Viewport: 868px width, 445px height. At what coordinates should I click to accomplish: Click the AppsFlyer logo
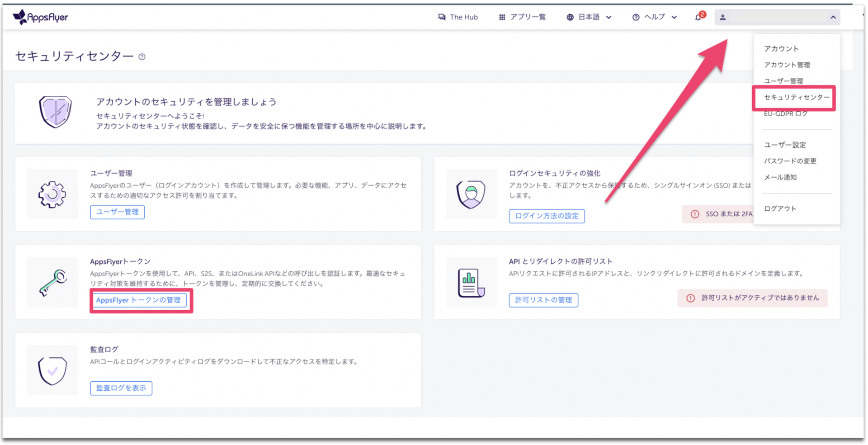point(40,17)
